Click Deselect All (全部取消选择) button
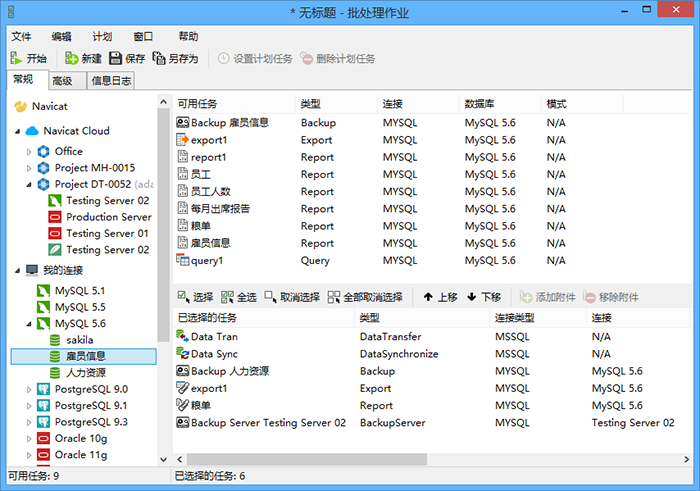Image resolution: width=700 pixels, height=491 pixels. tap(364, 297)
